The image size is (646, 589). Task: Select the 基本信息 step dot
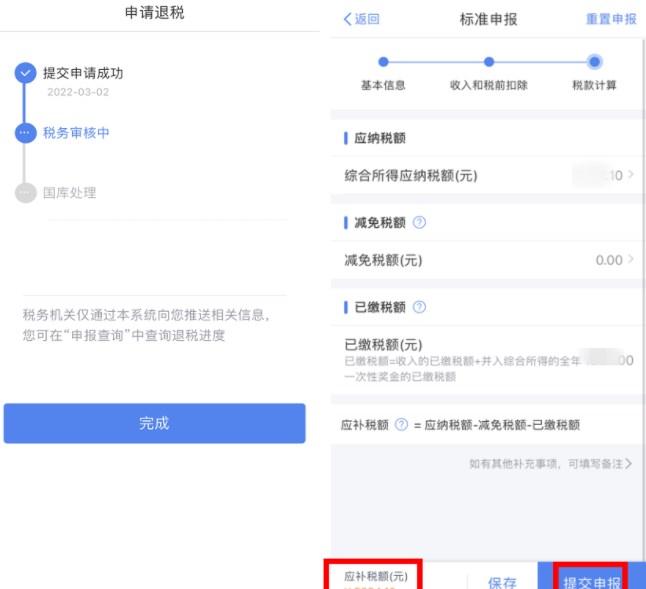(383, 62)
